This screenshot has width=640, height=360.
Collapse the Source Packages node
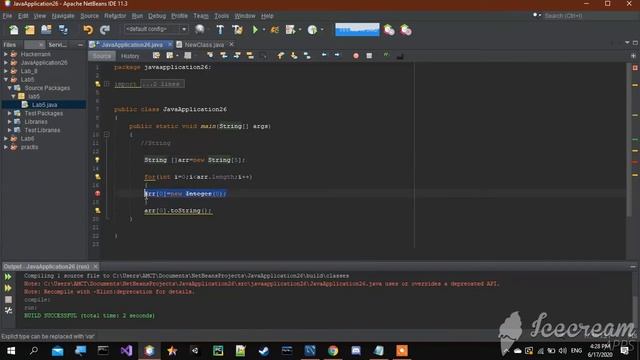pyautogui.click(x=10, y=88)
